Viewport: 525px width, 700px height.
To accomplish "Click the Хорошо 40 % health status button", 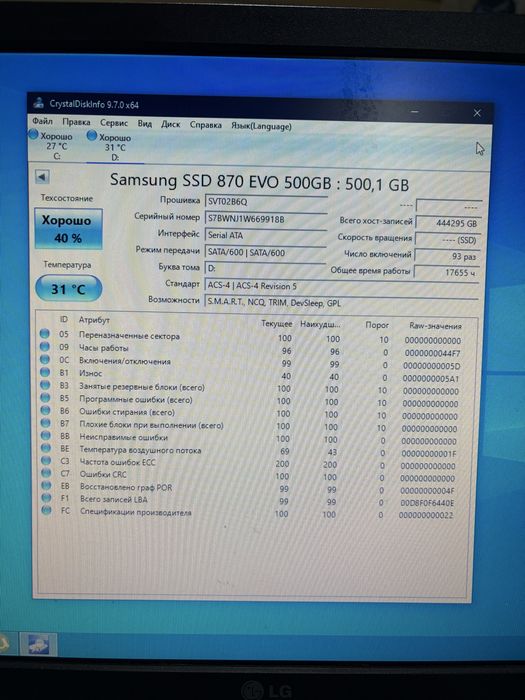I will click(x=68, y=229).
